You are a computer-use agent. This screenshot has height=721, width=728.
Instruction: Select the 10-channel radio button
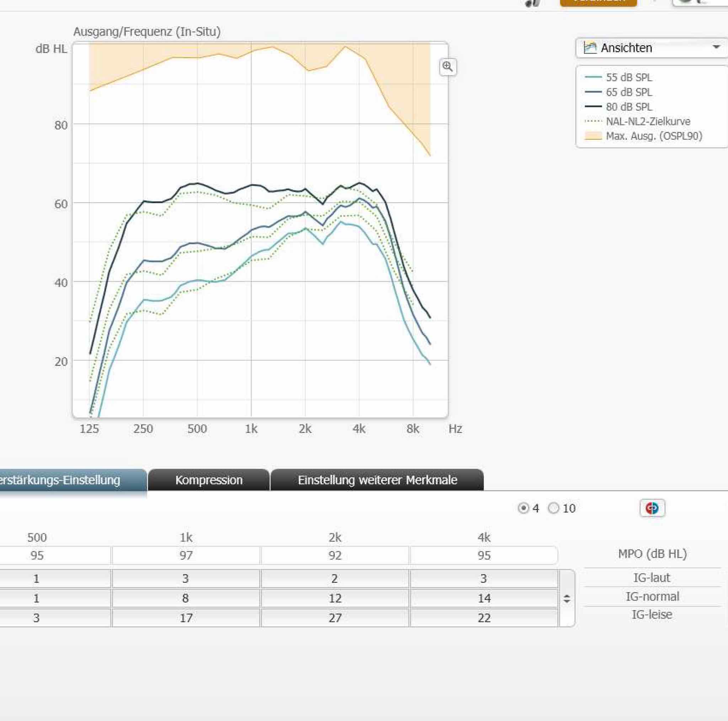coord(553,508)
